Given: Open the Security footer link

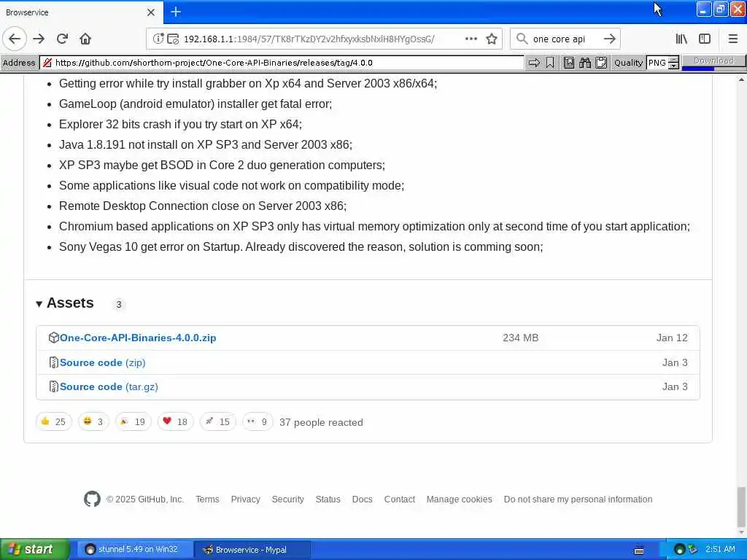Looking at the screenshot, I should [x=287, y=499].
